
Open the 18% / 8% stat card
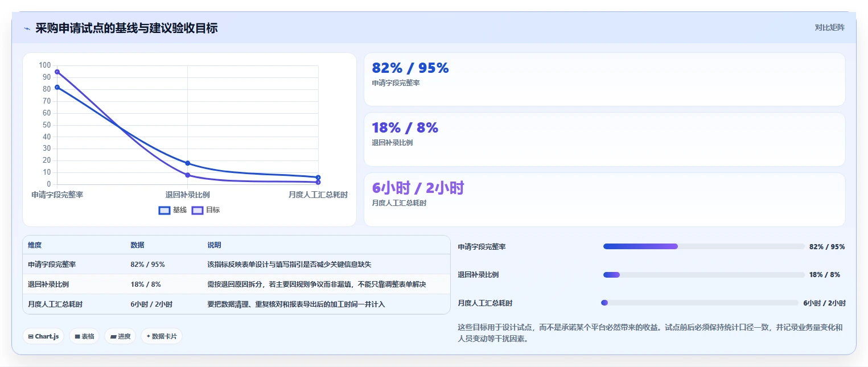pyautogui.click(x=604, y=139)
